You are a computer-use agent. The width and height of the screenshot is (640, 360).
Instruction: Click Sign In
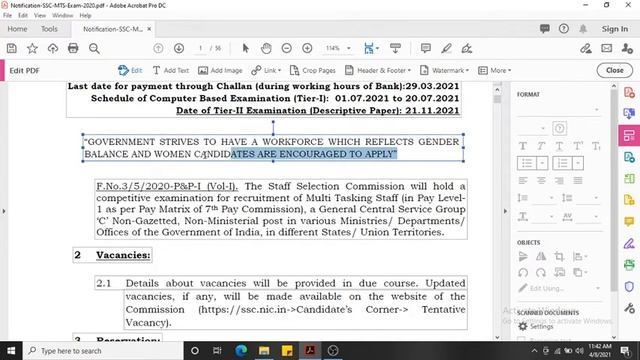point(615,29)
